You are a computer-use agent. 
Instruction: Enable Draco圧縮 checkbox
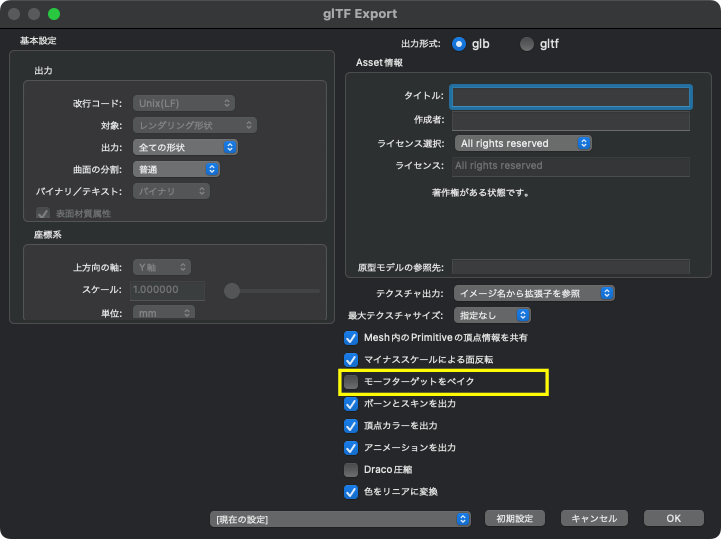click(351, 470)
